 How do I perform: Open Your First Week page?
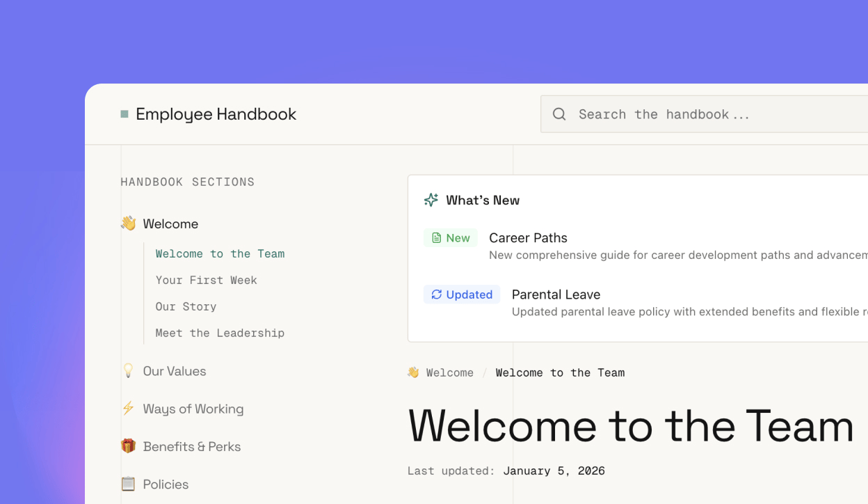coord(206,280)
